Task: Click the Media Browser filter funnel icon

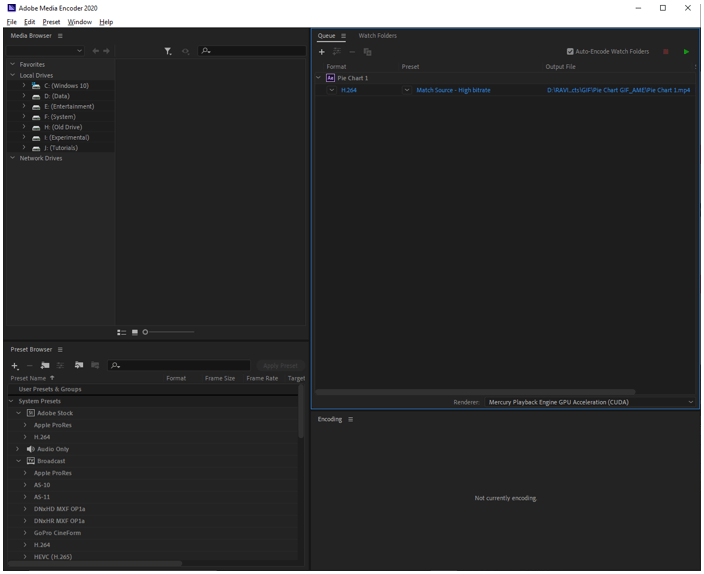Action: pos(167,51)
